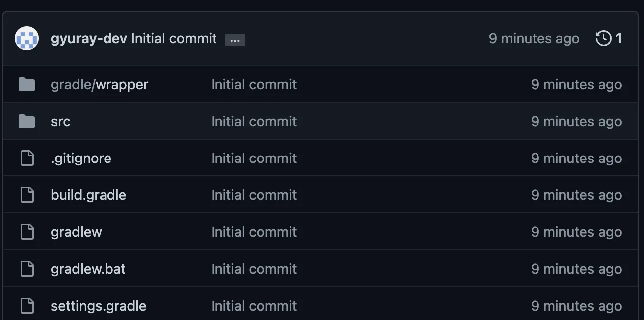Click the src folder icon
644x320 pixels.
(27, 121)
